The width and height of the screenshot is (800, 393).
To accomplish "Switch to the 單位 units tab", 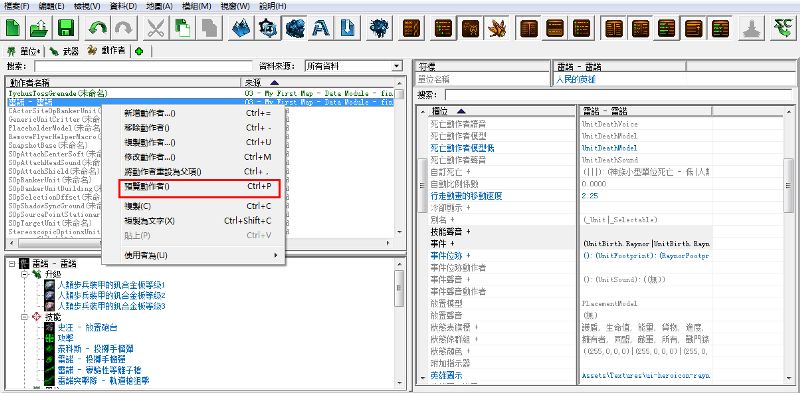I will (x=23, y=51).
